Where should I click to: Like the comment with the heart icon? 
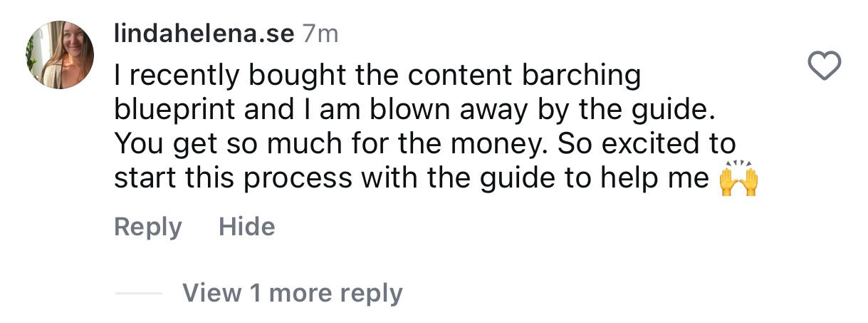coord(826,67)
